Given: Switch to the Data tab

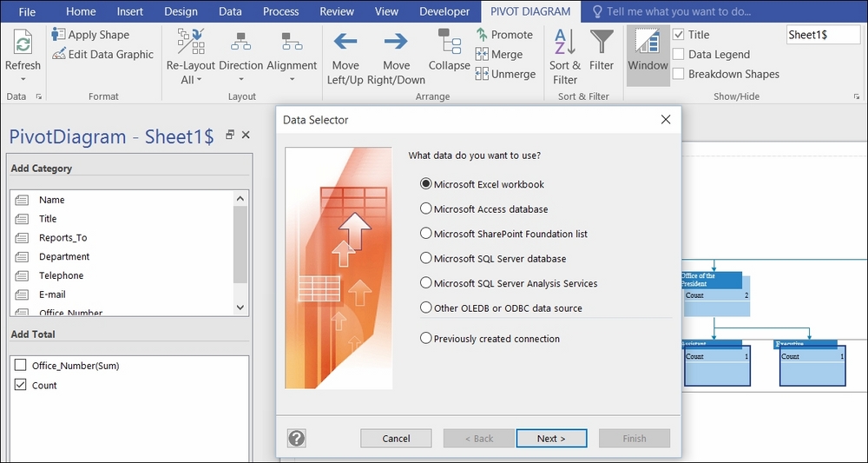Looking at the screenshot, I should click(230, 11).
